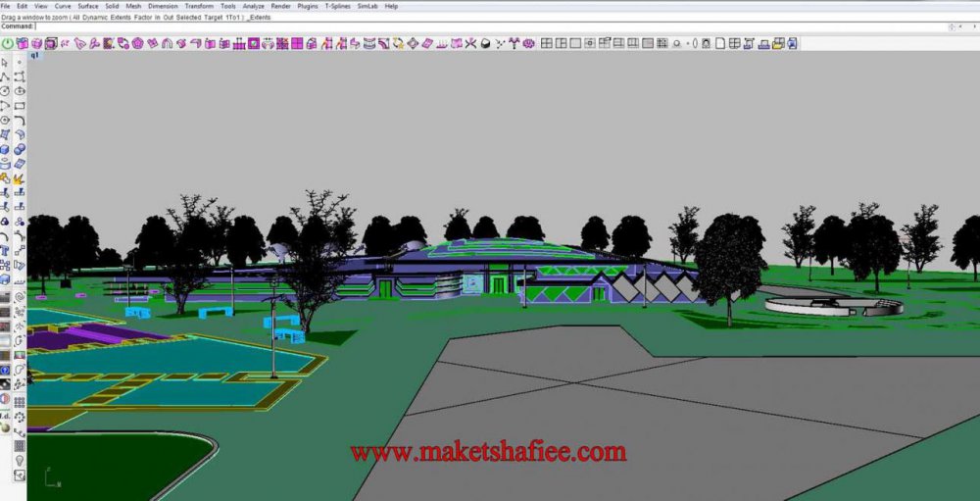Screen dimensions: 980x501
Task: Open the T-Splines menu
Action: click(337, 6)
